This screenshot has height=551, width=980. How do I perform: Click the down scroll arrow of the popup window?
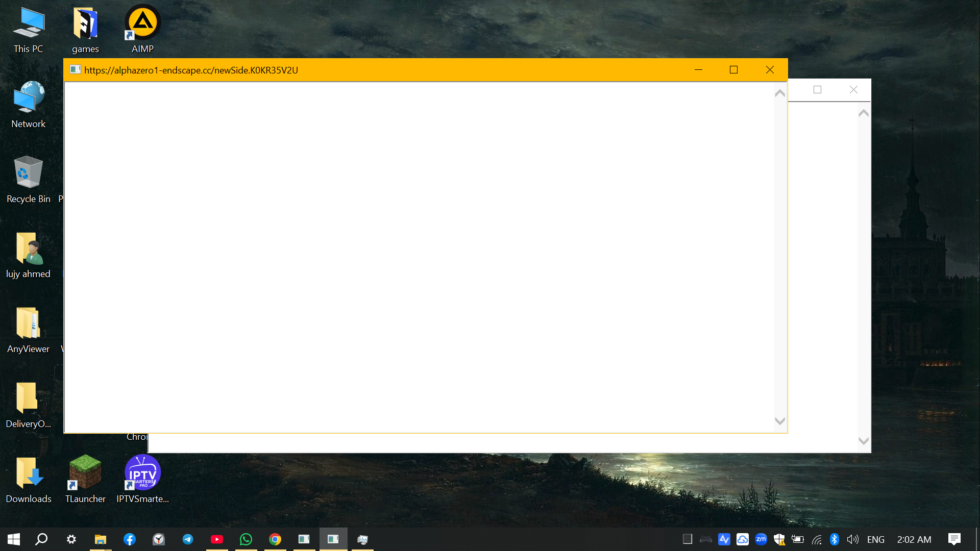click(779, 421)
